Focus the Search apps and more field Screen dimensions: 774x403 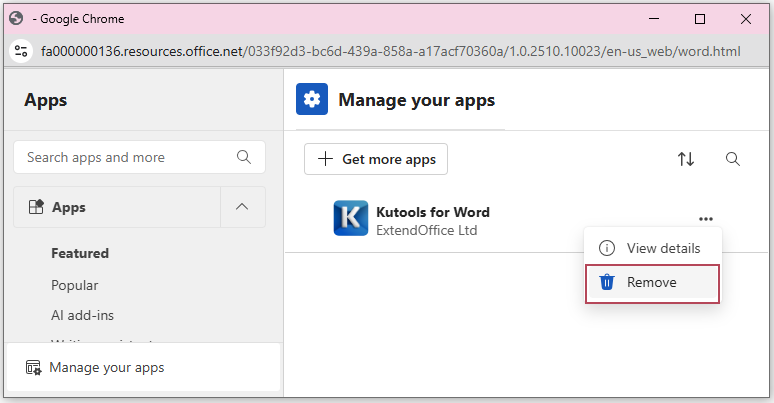click(x=139, y=157)
